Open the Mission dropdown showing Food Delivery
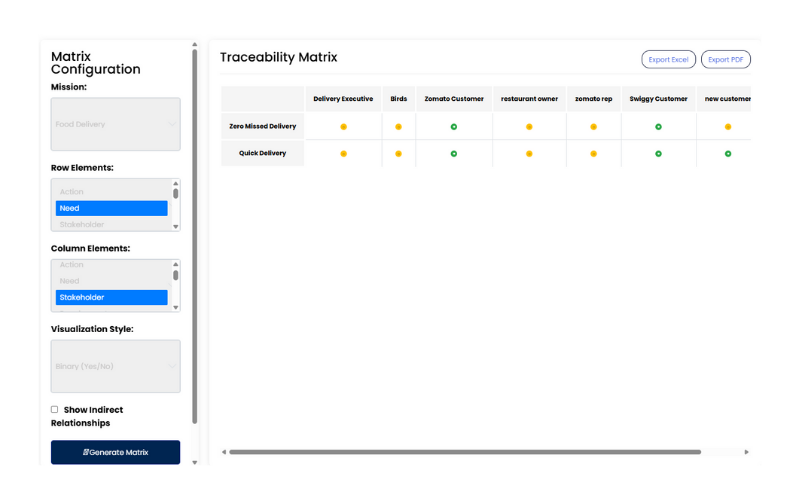The width and height of the screenshot is (800, 500). point(115,124)
